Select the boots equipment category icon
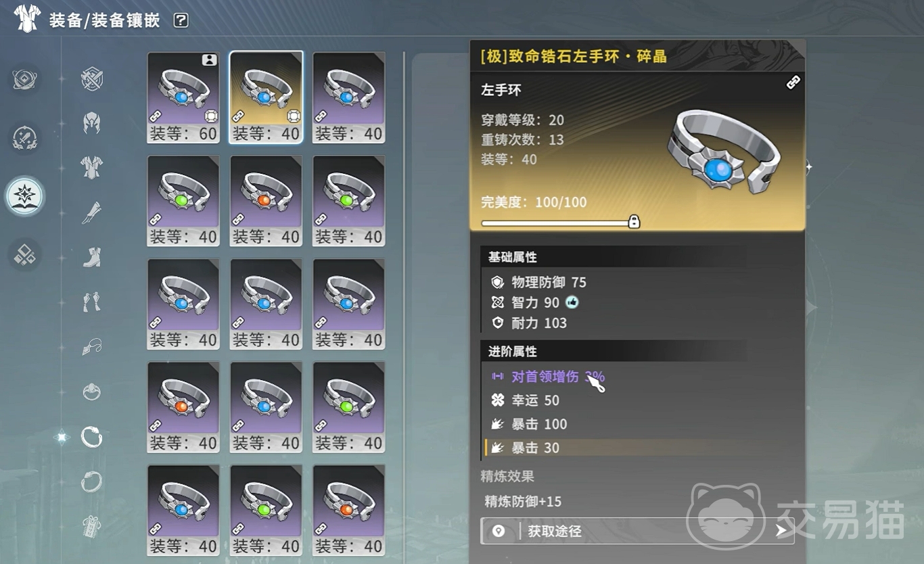The image size is (924, 564). point(91,257)
